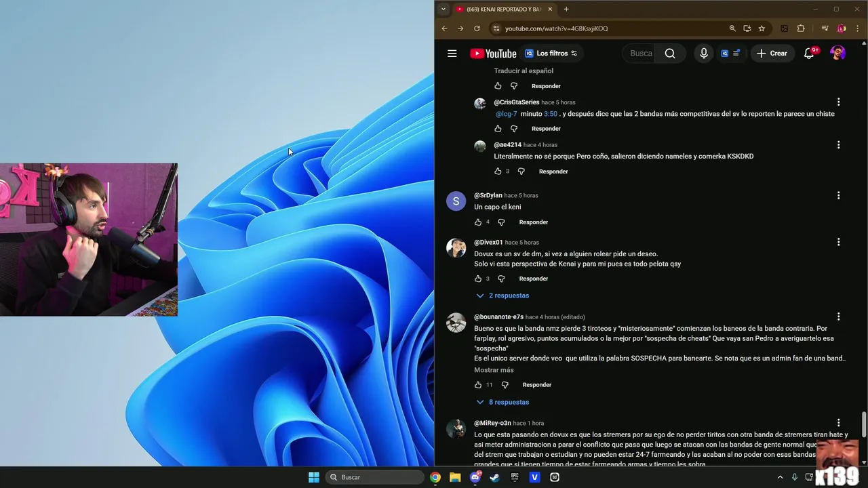Open the YouTube hamburger guide menu
This screenshot has height=488, width=868.
tap(452, 54)
